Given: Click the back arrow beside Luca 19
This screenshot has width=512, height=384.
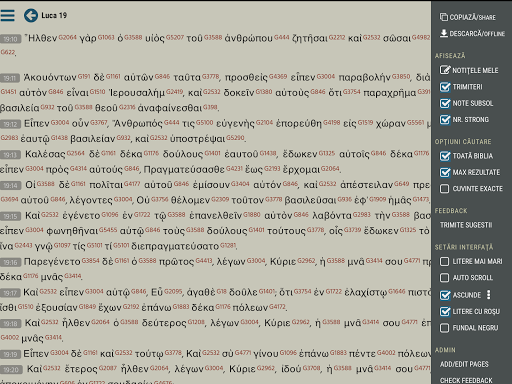Looking at the screenshot, I should click(x=31, y=15).
